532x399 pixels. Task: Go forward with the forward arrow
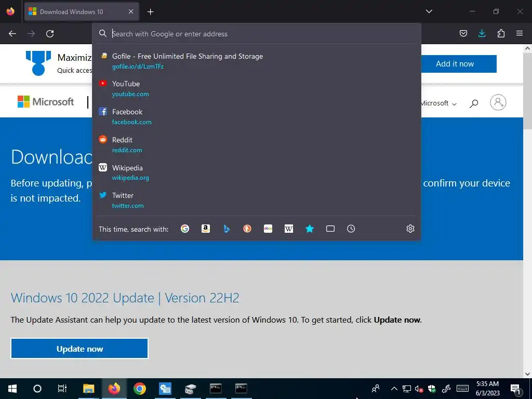pos(31,34)
